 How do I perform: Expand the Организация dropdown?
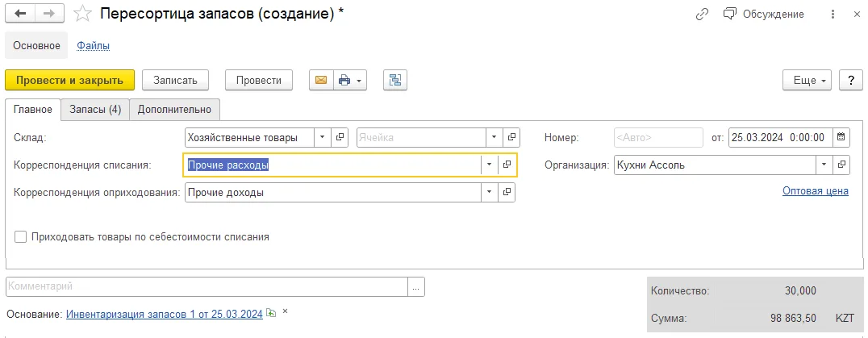[824, 165]
